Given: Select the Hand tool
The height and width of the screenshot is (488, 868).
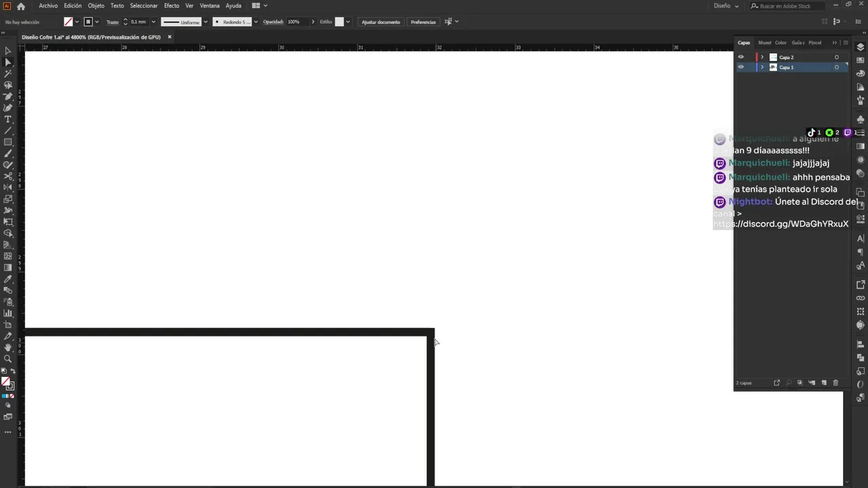Looking at the screenshot, I should 8,347.
